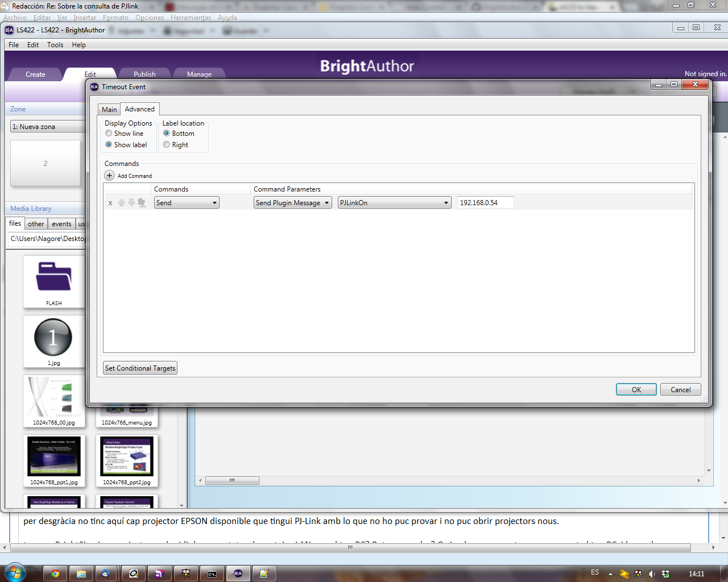Screen dimensions: 728x582
Task: Select Right label location
Action: click(x=167, y=145)
